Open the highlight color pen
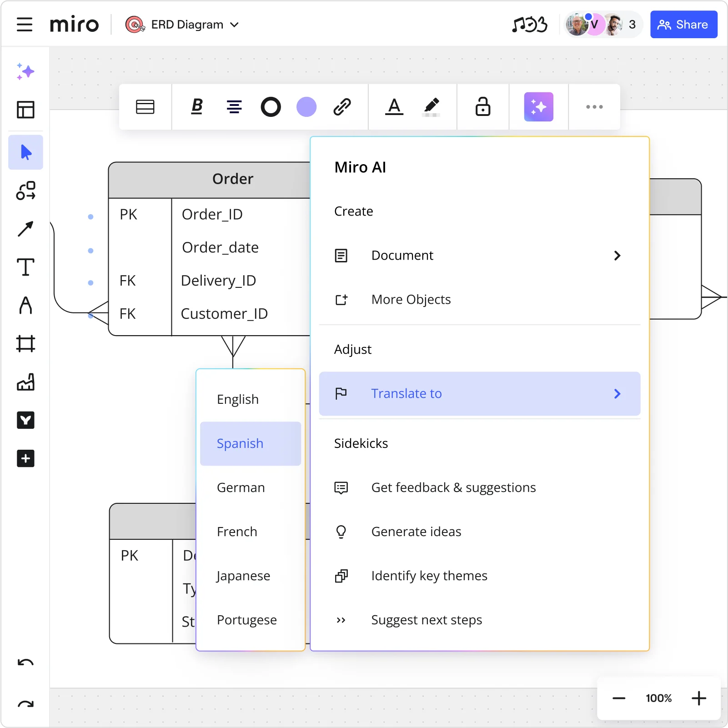 [431, 107]
